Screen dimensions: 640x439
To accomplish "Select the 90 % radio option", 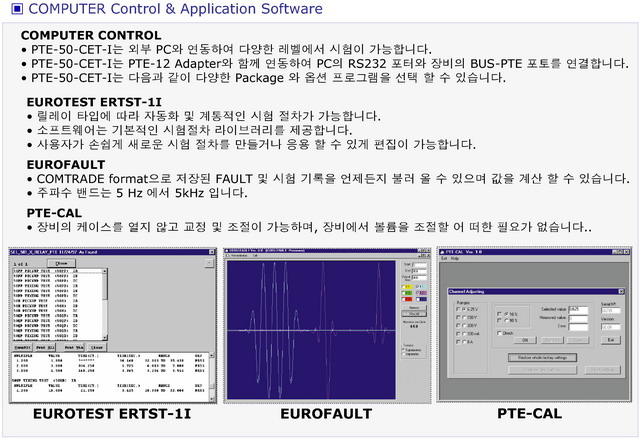I will coord(506,321).
